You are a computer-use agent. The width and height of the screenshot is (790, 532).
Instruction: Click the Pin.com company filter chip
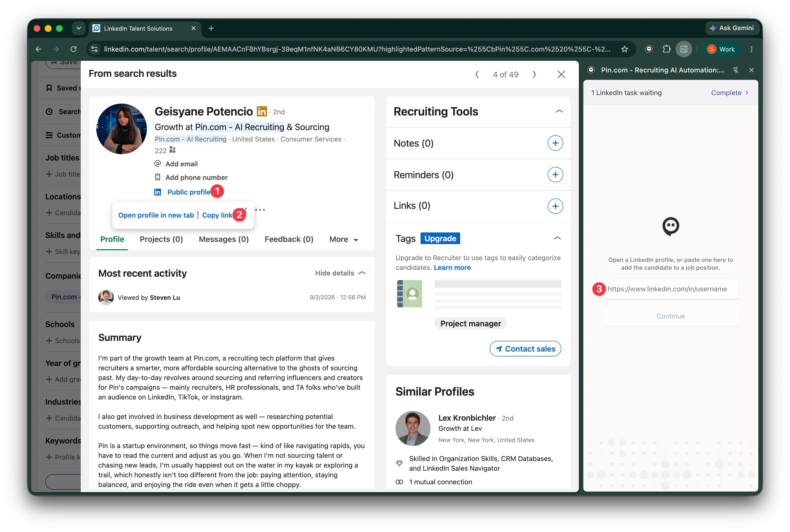click(63, 297)
